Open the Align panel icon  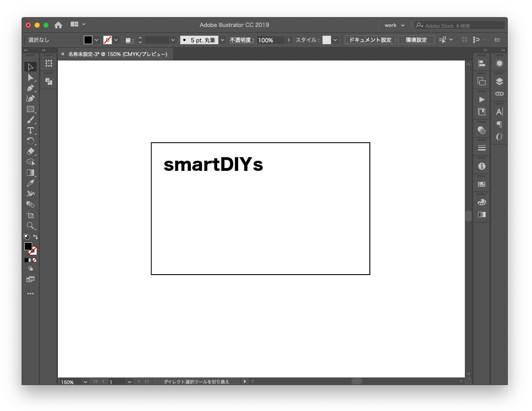click(482, 64)
